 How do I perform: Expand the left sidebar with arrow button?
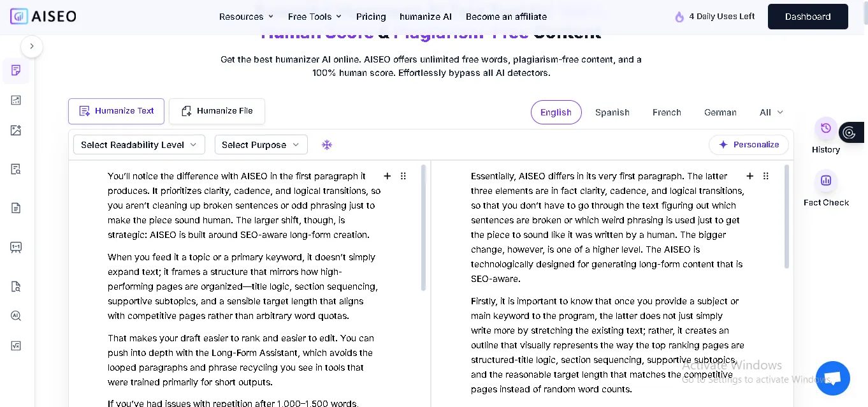(32, 47)
